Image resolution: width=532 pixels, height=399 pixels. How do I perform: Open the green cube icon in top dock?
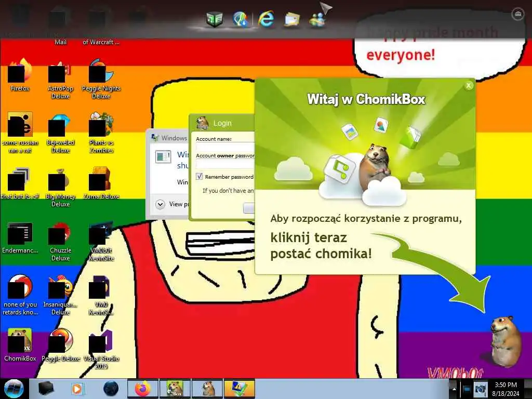(215, 19)
